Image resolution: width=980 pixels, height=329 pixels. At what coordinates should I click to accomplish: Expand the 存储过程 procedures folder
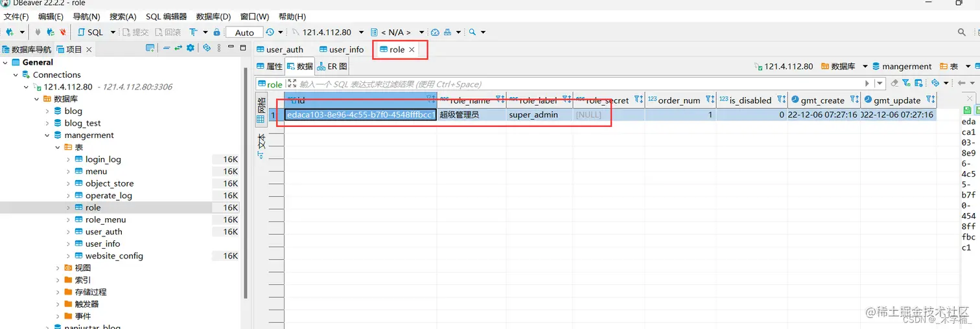tap(58, 292)
